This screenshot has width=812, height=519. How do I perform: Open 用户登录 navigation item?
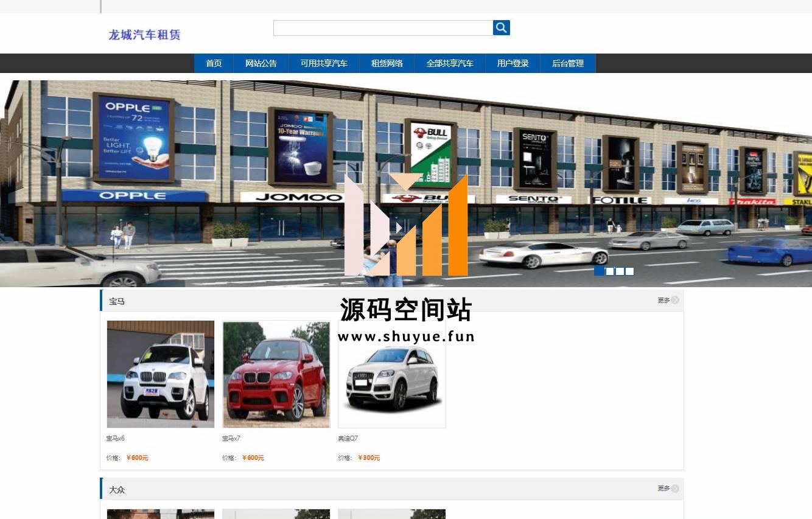click(513, 63)
